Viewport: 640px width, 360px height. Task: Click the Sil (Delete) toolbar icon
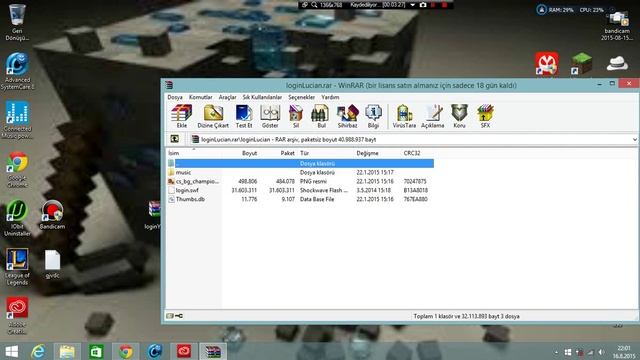[296, 116]
